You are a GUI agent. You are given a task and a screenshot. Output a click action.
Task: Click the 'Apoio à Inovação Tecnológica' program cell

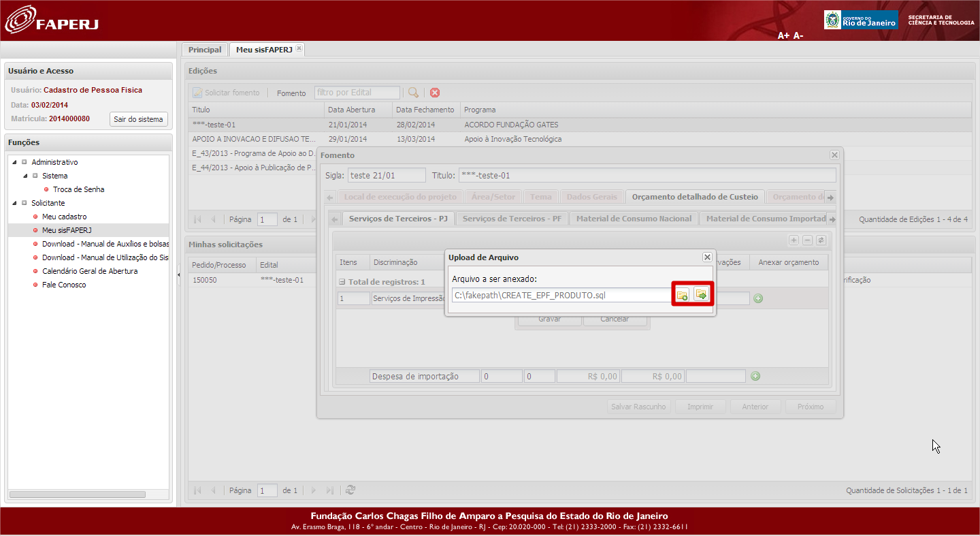click(x=513, y=139)
